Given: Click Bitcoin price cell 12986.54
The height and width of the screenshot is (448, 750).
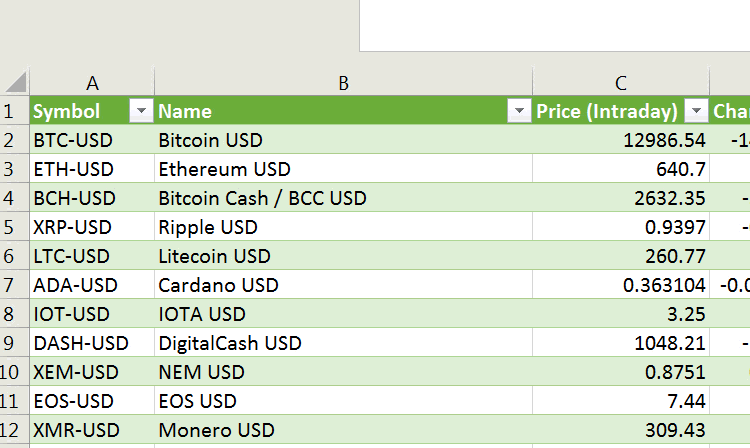Looking at the screenshot, I should (x=620, y=140).
